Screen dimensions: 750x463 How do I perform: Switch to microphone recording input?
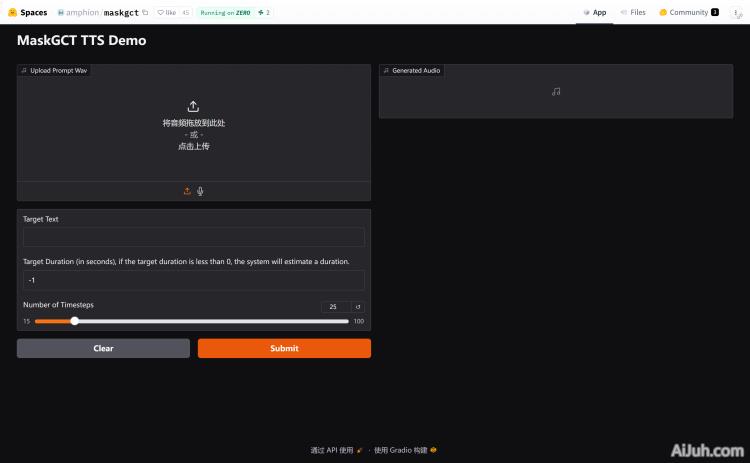coord(200,191)
